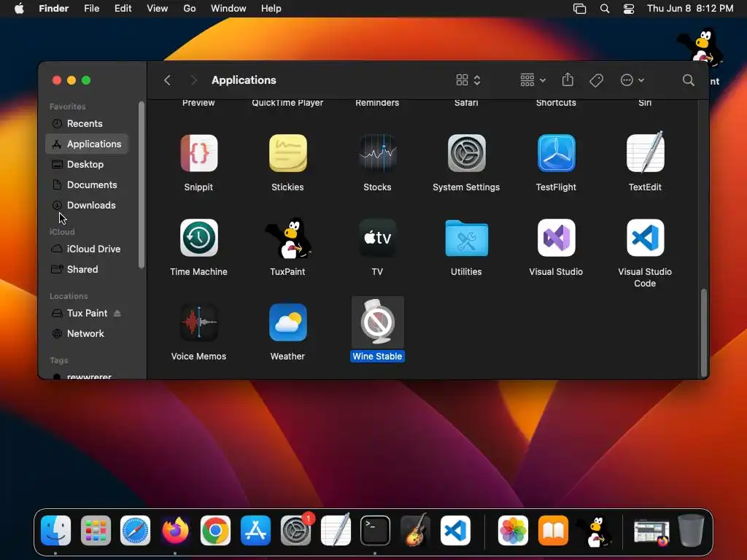Open Photos from the Dock
The image size is (747, 560).
click(x=513, y=531)
